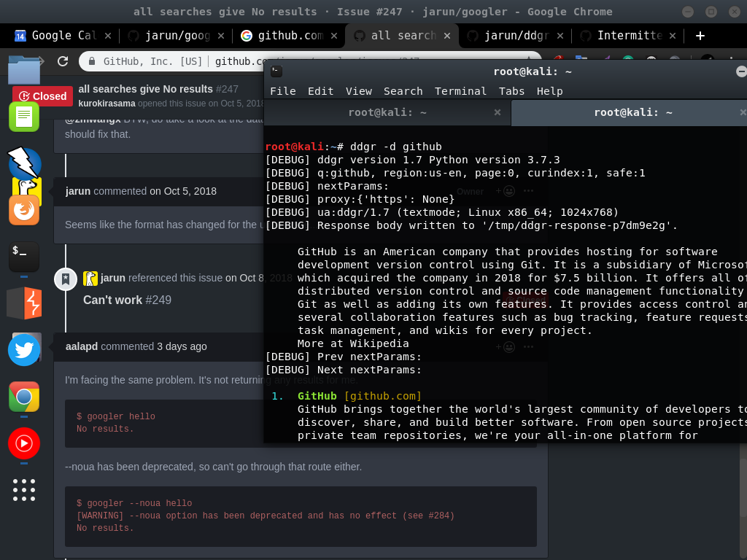Open aalapd's profile link

[82, 346]
